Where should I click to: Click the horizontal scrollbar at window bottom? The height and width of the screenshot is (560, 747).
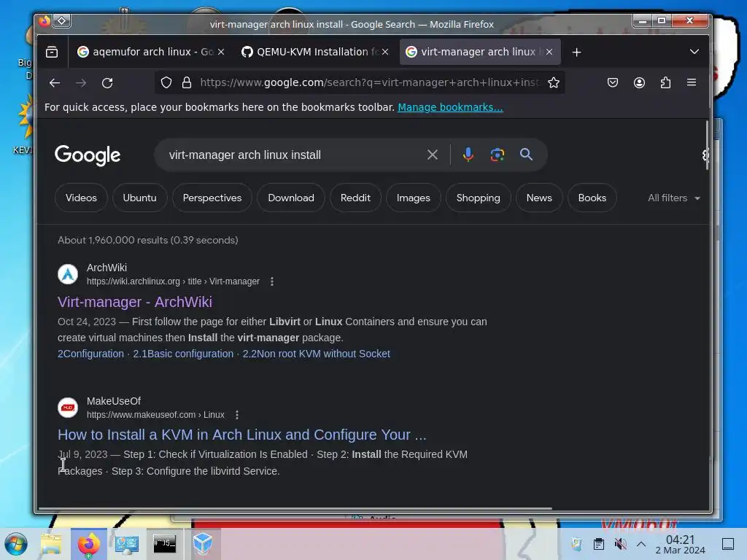(x=295, y=508)
